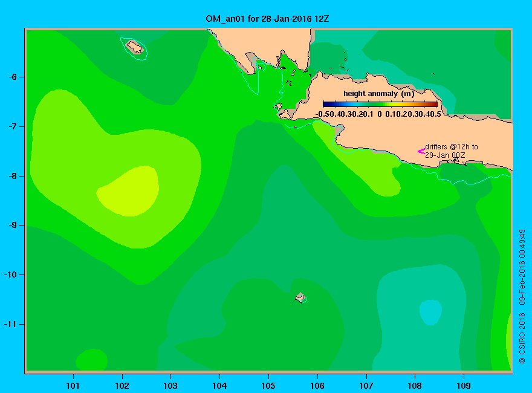Click longitude axis label 104
The height and width of the screenshot is (393, 532).
point(219,386)
